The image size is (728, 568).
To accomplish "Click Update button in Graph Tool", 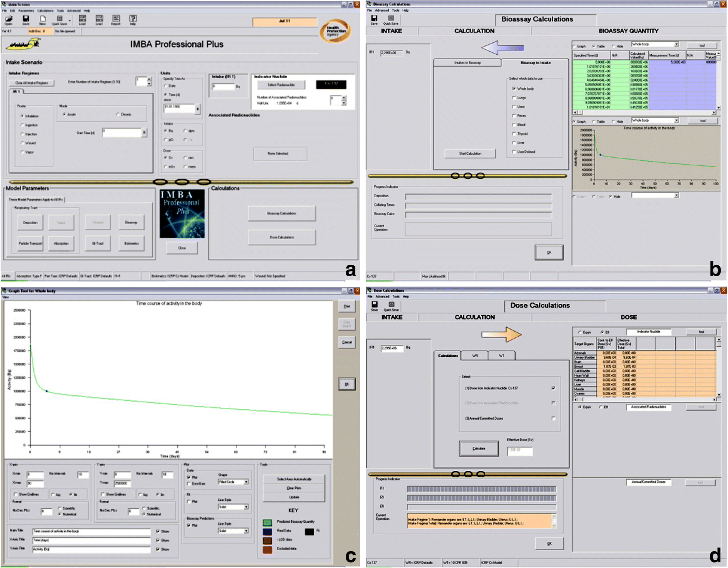I will pyautogui.click(x=294, y=497).
